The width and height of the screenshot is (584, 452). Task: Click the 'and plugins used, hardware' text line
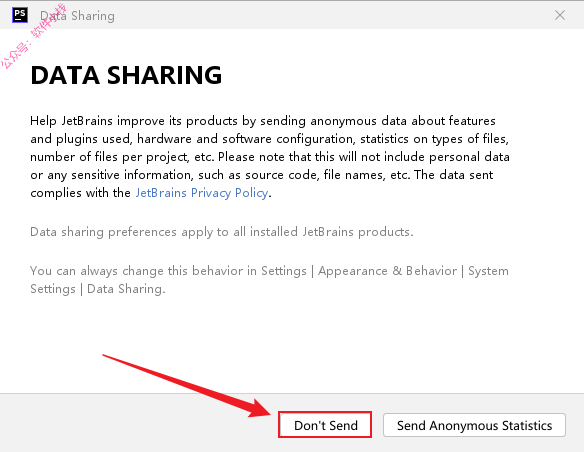pyautogui.click(x=270, y=139)
